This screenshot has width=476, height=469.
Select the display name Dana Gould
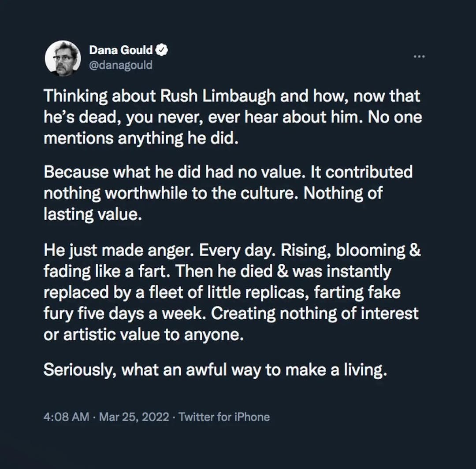click(122, 50)
